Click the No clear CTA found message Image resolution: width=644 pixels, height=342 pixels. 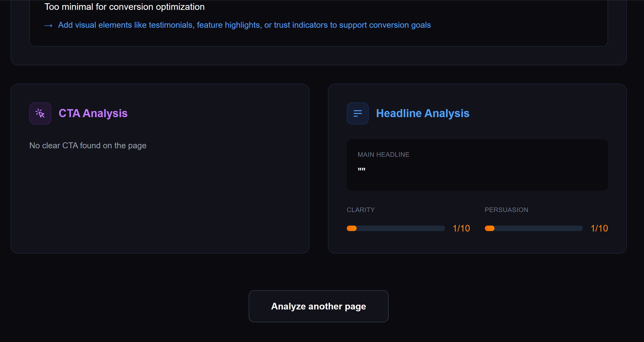coord(88,145)
